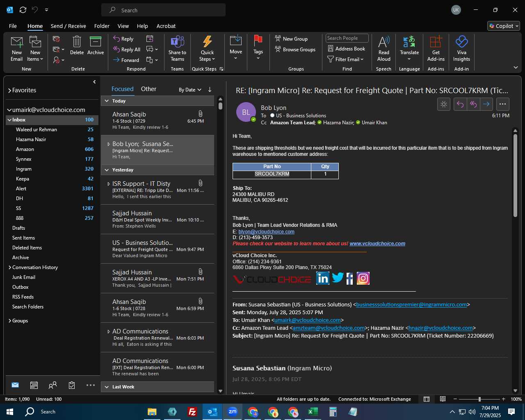The height and width of the screenshot is (420, 525).
Task: Open the LinkedIn icon in the signature
Action: [x=323, y=278]
